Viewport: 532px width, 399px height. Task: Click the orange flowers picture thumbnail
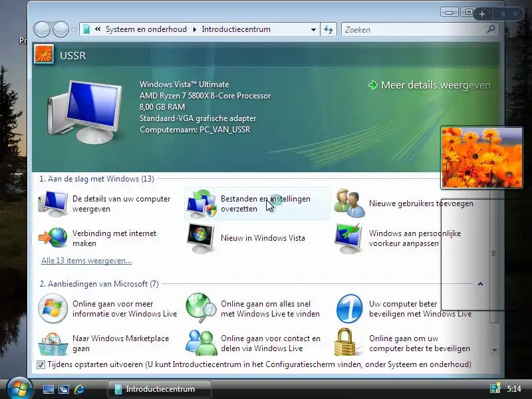coord(481,158)
